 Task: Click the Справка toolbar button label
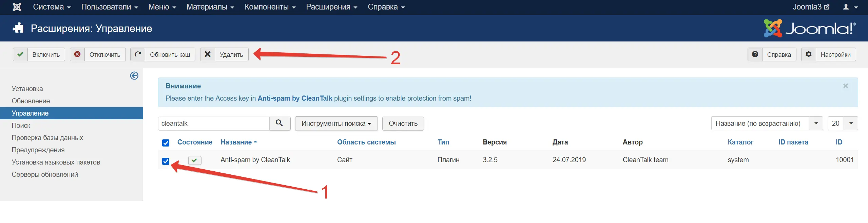tap(779, 55)
